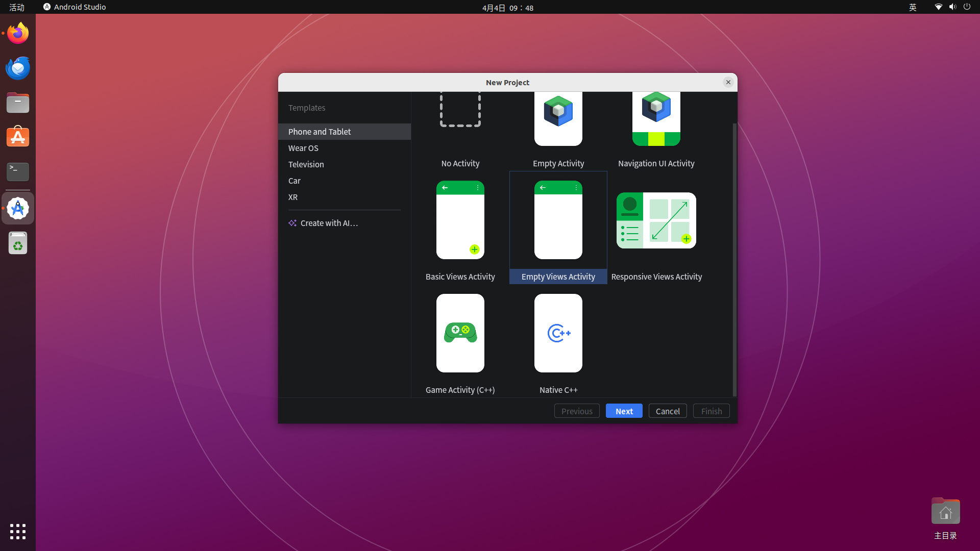
Task: Click the Next button
Action: [x=624, y=411]
